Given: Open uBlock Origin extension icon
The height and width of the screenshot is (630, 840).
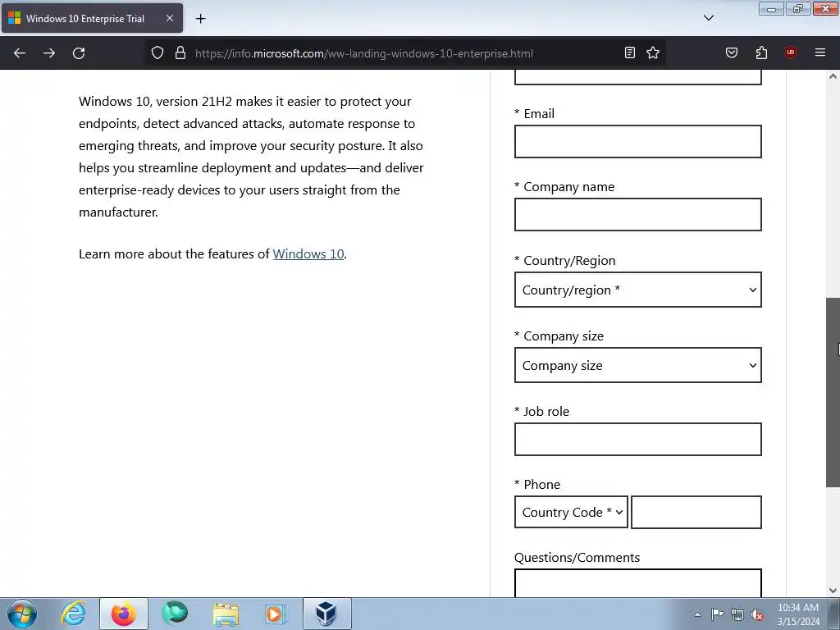Looking at the screenshot, I should point(790,52).
